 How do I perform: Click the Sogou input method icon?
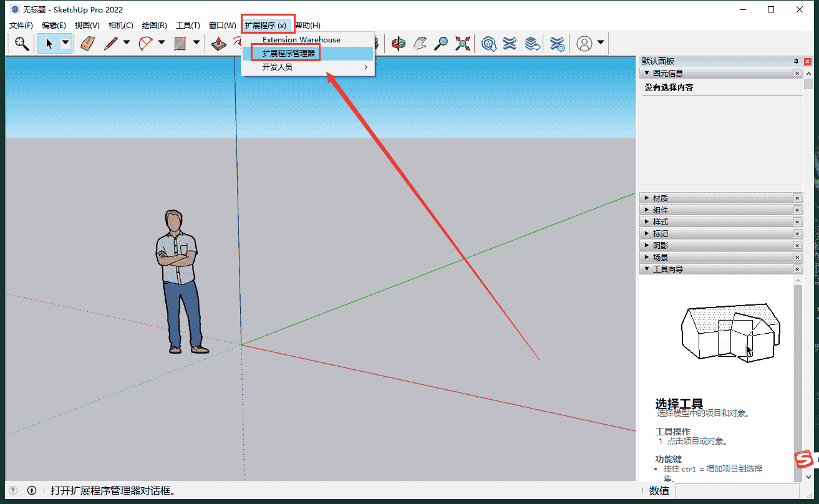(805, 460)
